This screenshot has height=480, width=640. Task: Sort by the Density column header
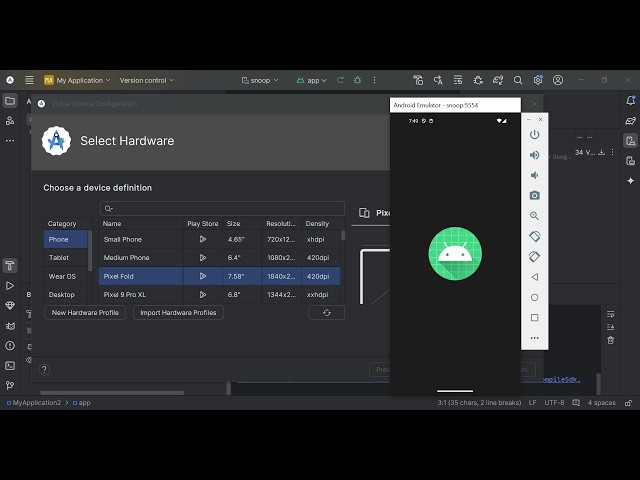321,224
